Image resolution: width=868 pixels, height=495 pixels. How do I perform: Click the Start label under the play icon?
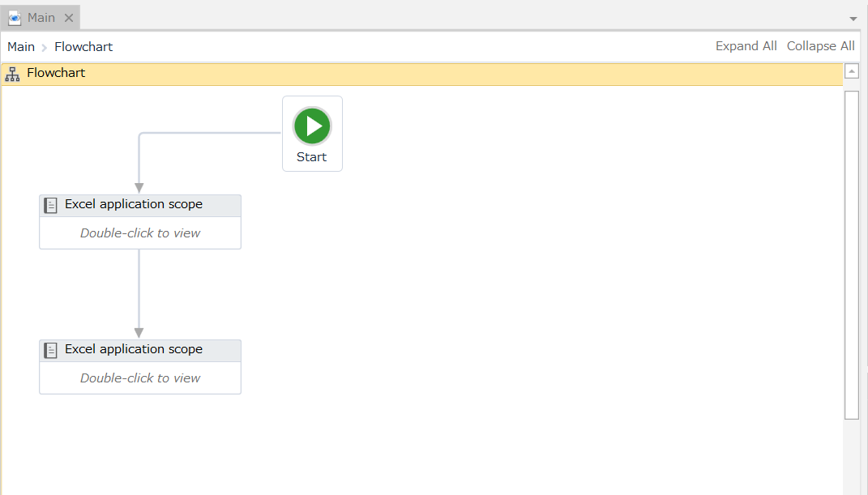point(312,157)
